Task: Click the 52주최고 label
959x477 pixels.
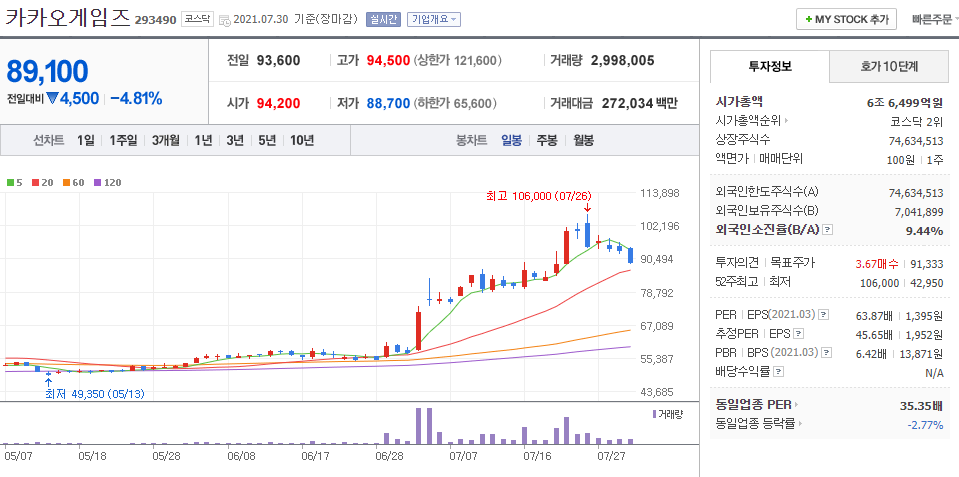Action: [736, 282]
